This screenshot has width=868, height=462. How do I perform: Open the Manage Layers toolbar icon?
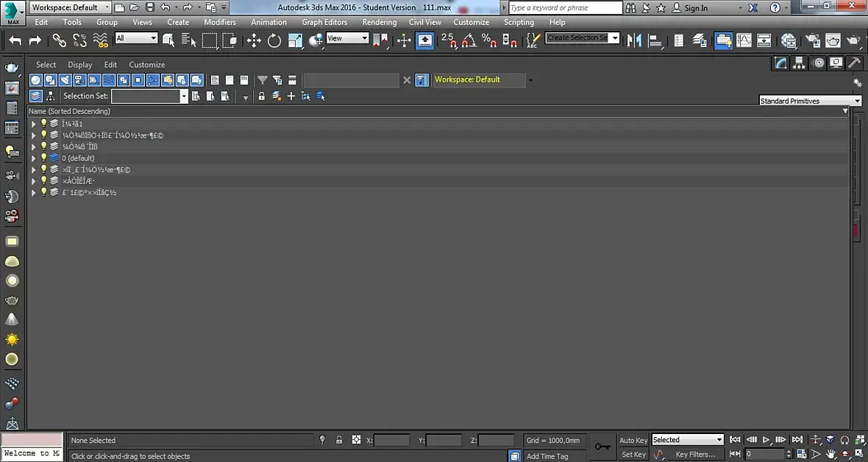(x=700, y=40)
